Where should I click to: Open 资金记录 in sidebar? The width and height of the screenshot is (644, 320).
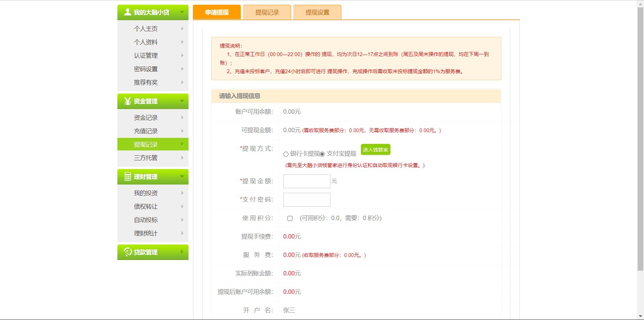point(146,117)
